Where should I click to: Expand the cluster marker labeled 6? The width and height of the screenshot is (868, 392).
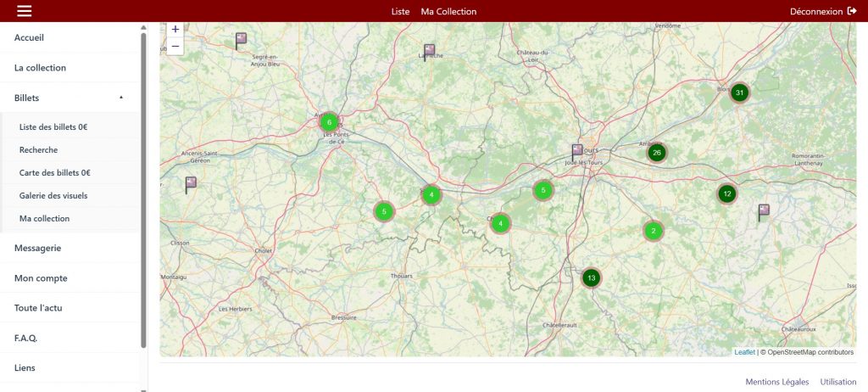click(329, 122)
